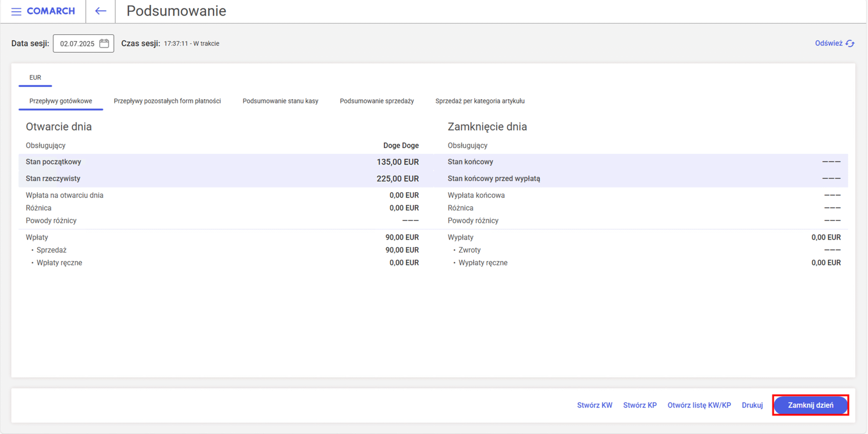Open the hamburger menu
This screenshot has height=434, width=868.
coord(16,12)
